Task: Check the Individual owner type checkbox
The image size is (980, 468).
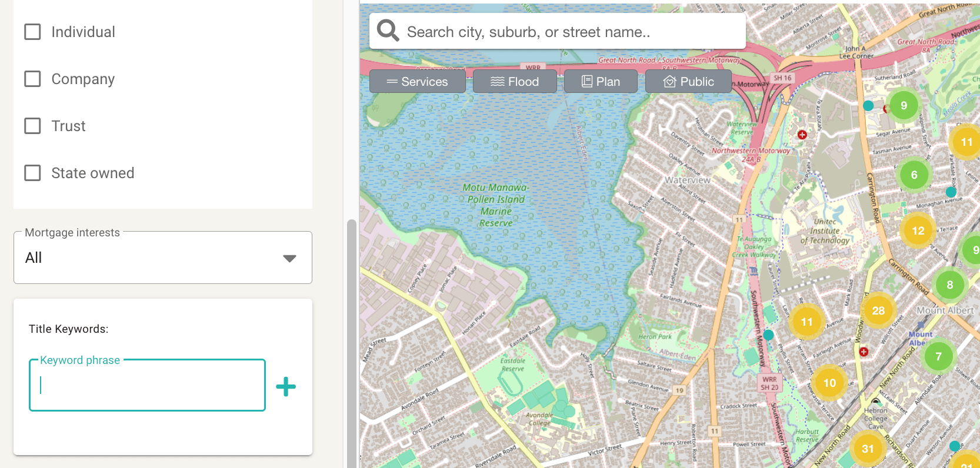Action: (32, 32)
